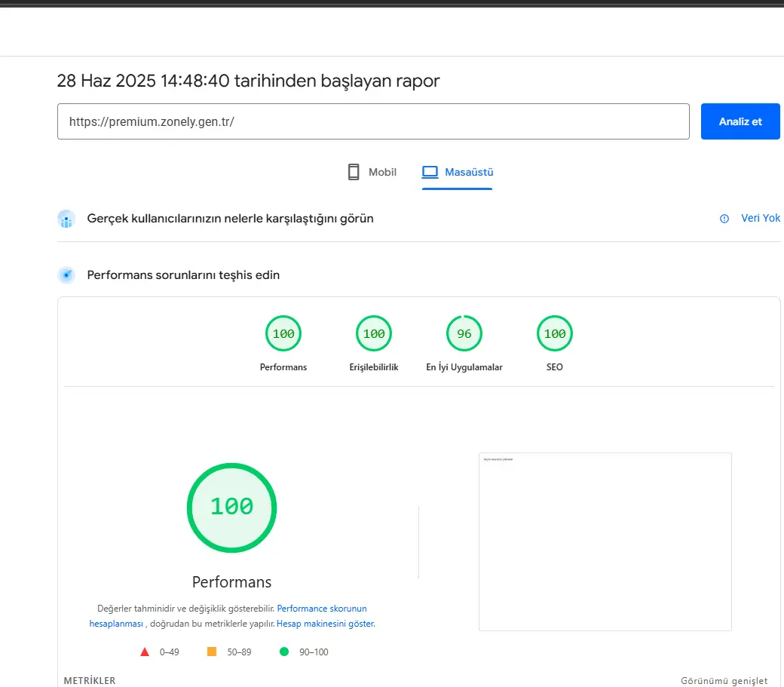Click the URL input field
Viewport: 784px width, 687px height.
click(x=373, y=121)
